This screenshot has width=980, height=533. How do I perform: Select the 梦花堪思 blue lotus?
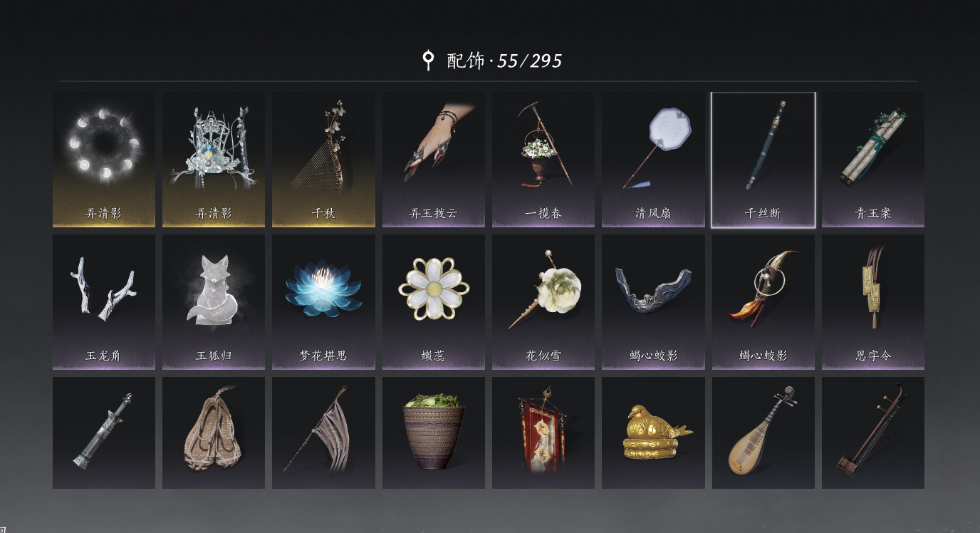[x=323, y=302]
